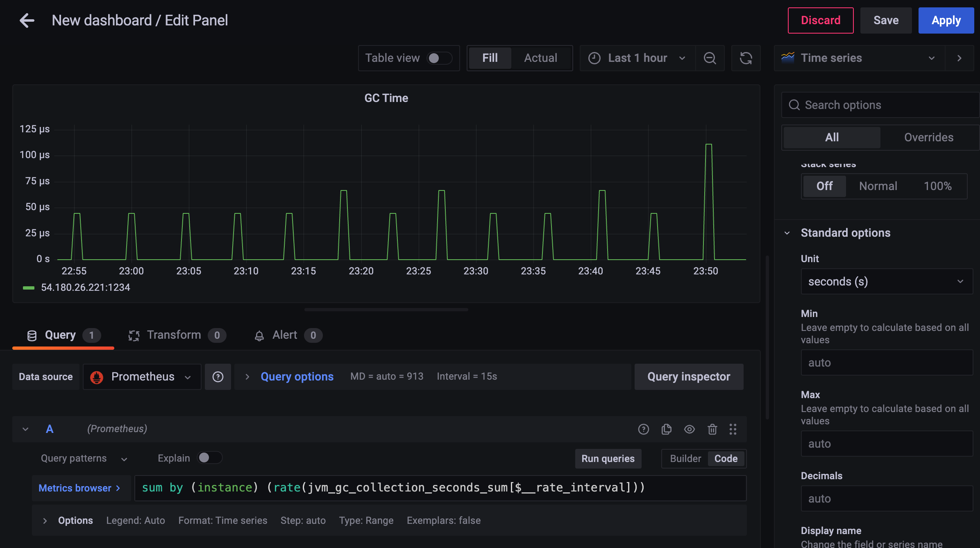
Task: Enable the Table view switch
Action: 439,58
